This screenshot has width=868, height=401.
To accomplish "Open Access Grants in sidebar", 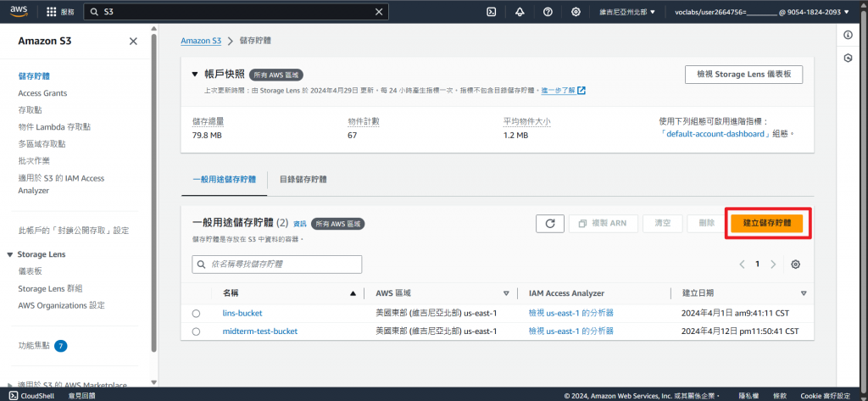I will (42, 93).
